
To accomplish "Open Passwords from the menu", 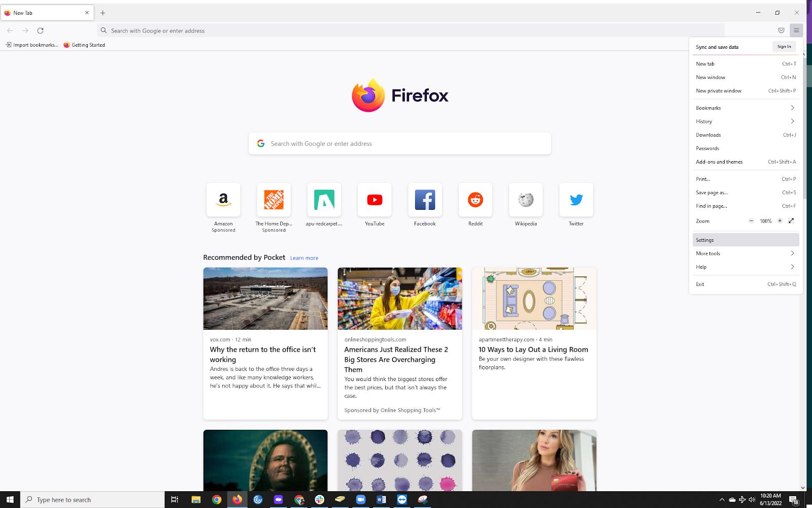I will 746,148.
